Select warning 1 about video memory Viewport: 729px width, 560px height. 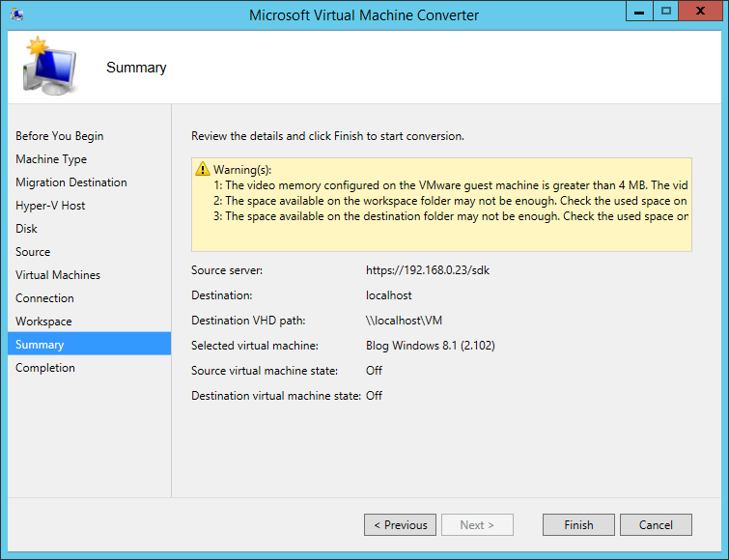pos(451,185)
